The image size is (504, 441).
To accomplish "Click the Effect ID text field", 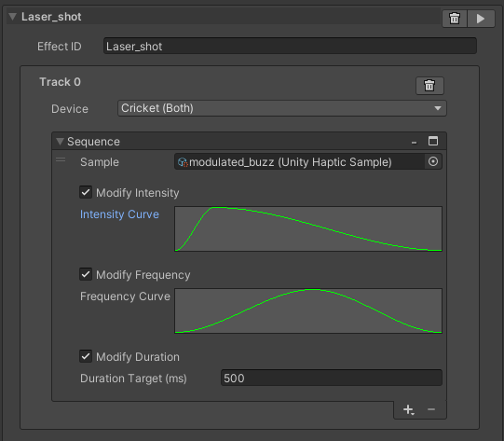I will (290, 46).
